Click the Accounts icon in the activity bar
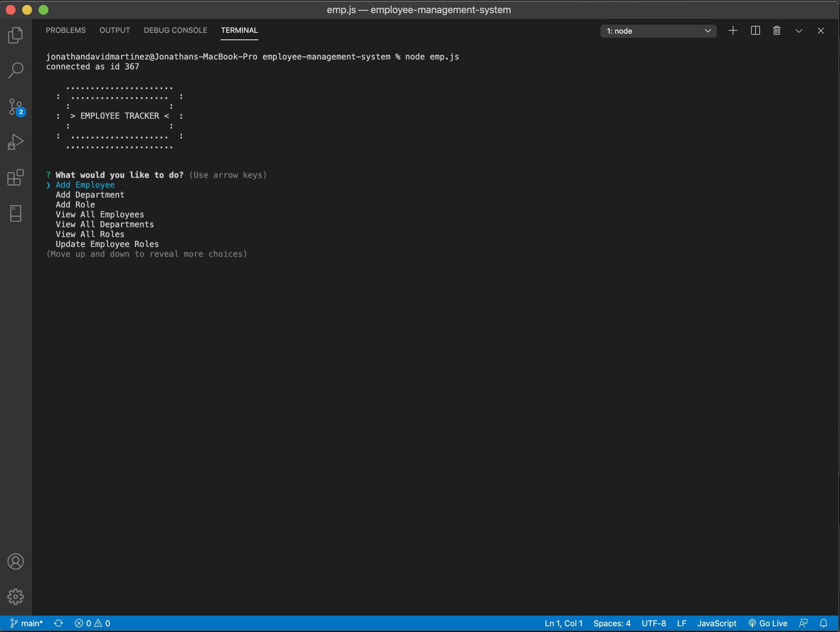The height and width of the screenshot is (632, 840). pyautogui.click(x=16, y=561)
